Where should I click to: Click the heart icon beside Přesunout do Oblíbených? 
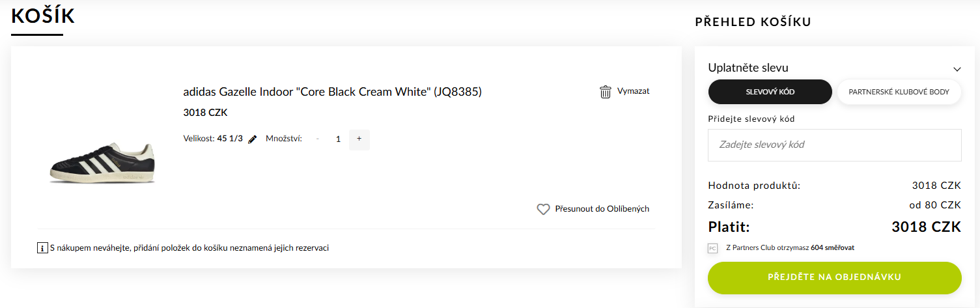(543, 209)
